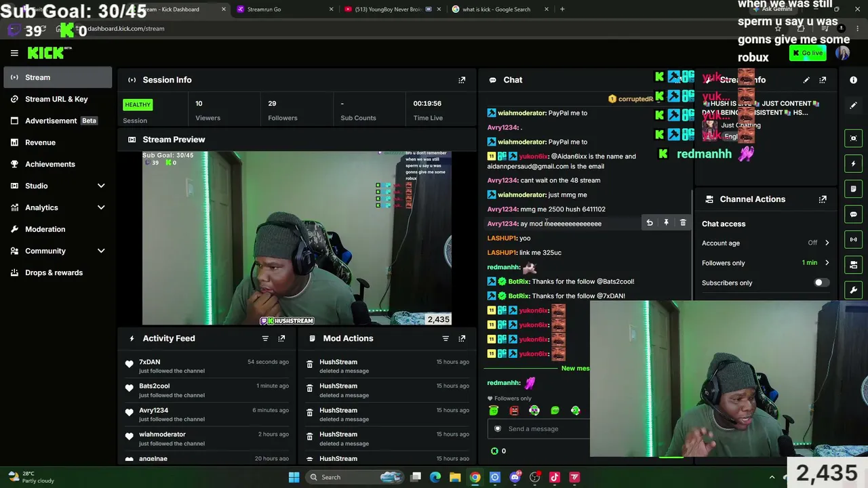Expand the Studio sidebar section
The image size is (868, 488).
coord(101,186)
